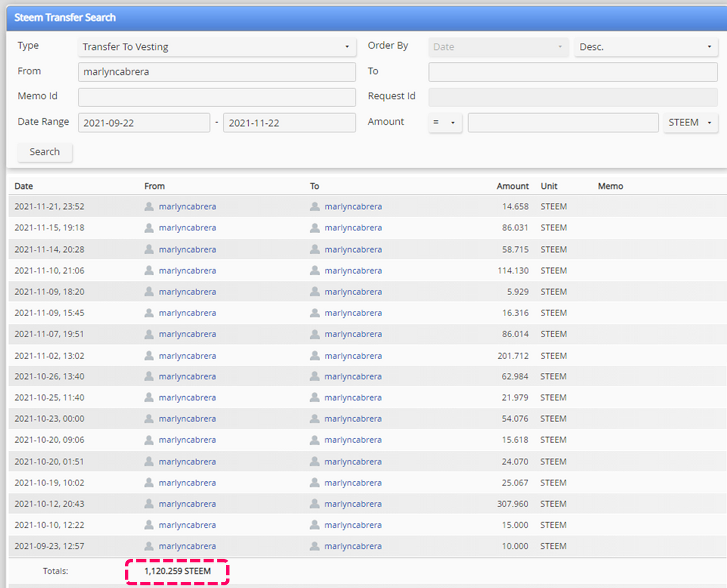The width and height of the screenshot is (727, 588).
Task: Click the Search button
Action: pyautogui.click(x=45, y=152)
